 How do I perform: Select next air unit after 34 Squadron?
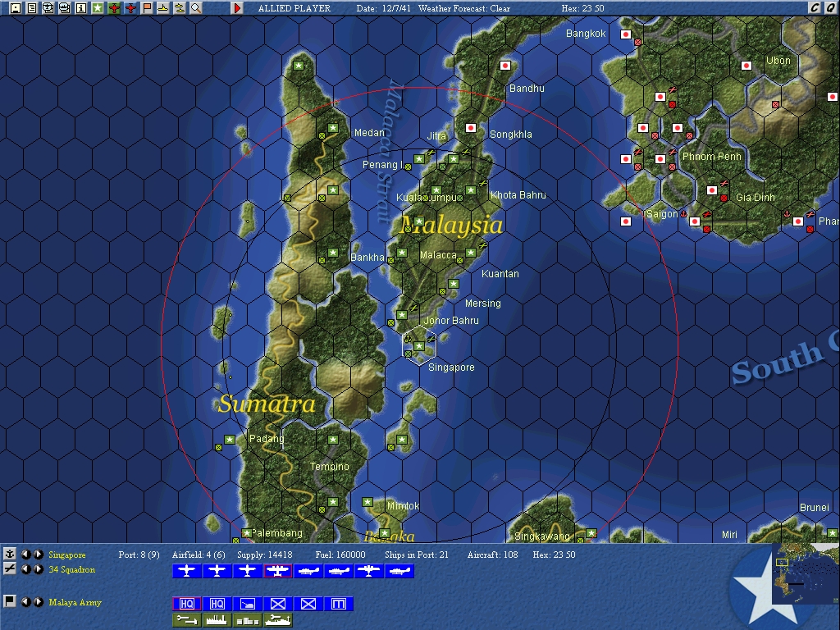coord(38,569)
